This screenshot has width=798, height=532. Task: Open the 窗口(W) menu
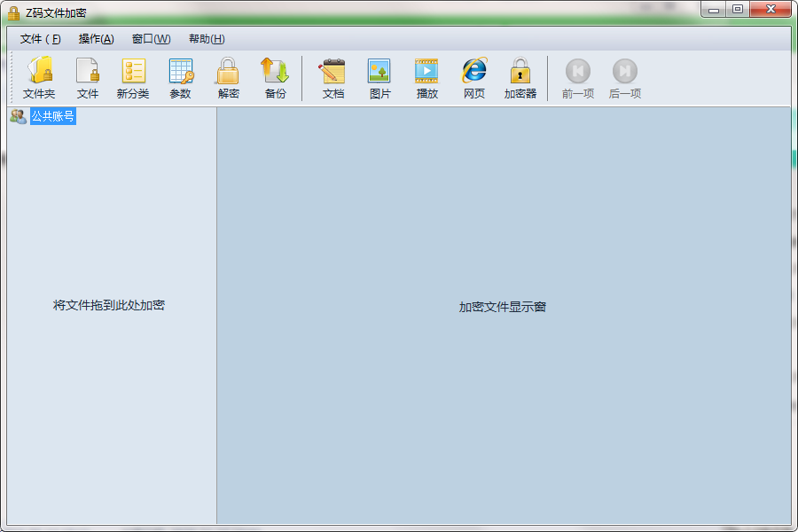pos(151,39)
